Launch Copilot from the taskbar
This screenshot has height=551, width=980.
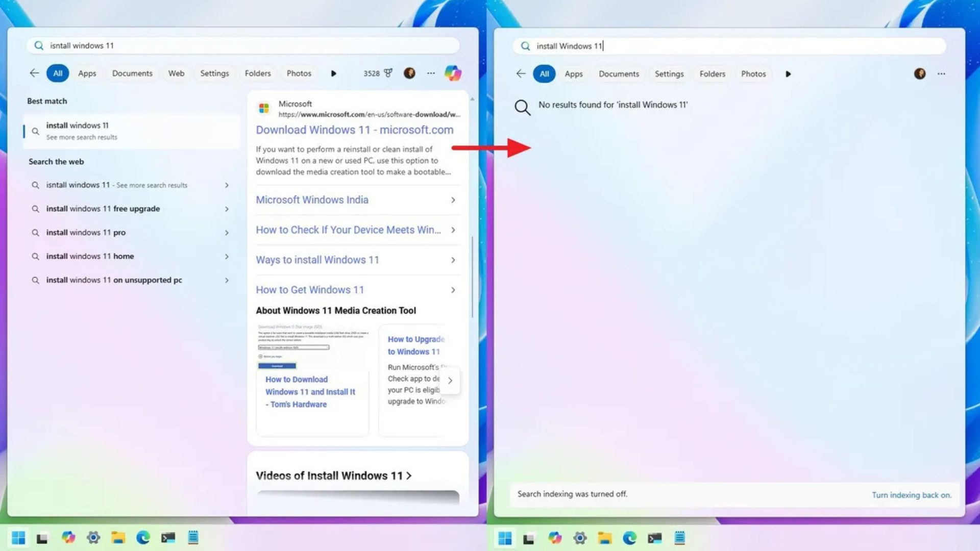tap(69, 538)
